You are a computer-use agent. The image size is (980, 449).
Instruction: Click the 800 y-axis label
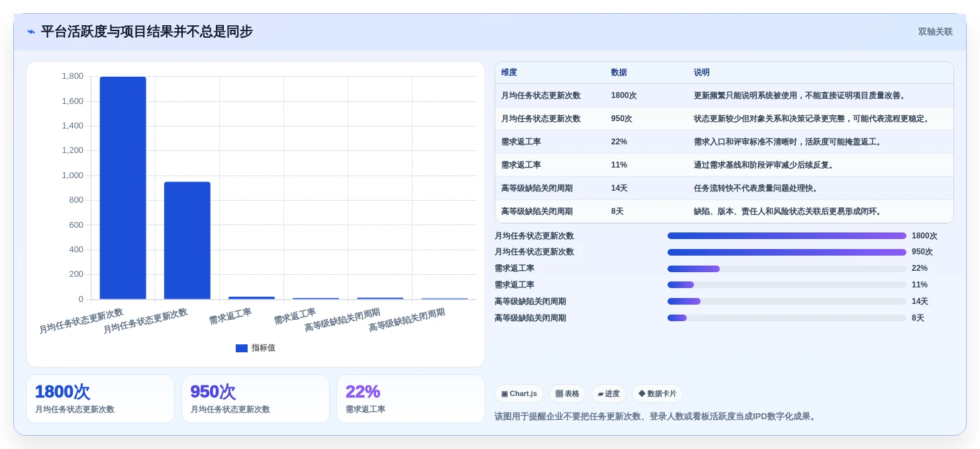coord(76,200)
